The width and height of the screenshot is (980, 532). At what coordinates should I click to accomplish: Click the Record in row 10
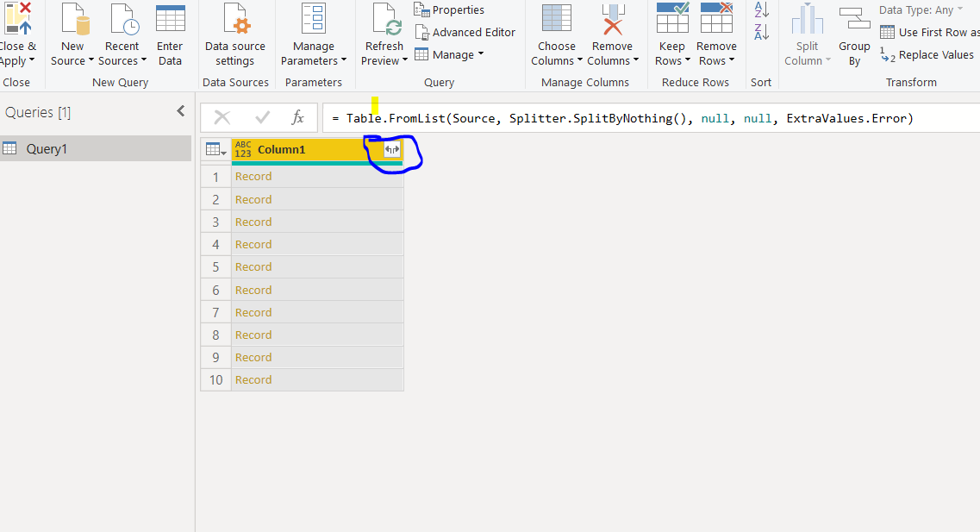[253, 380]
